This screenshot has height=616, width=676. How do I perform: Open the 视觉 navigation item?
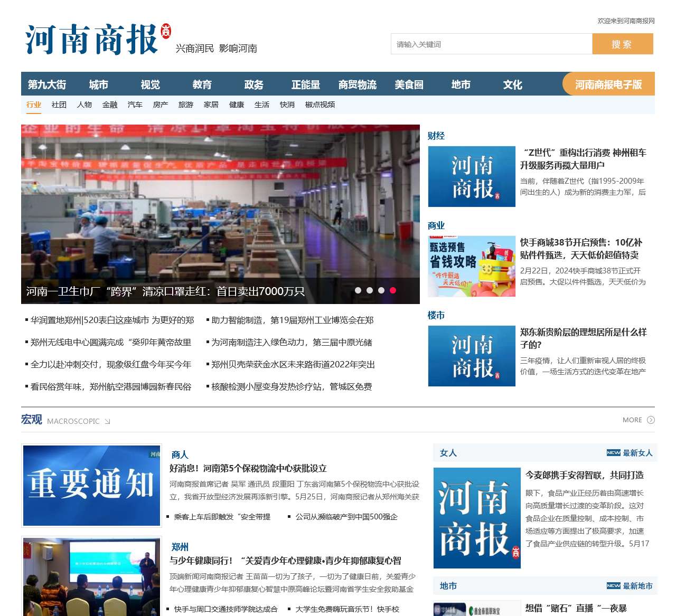coord(151,84)
